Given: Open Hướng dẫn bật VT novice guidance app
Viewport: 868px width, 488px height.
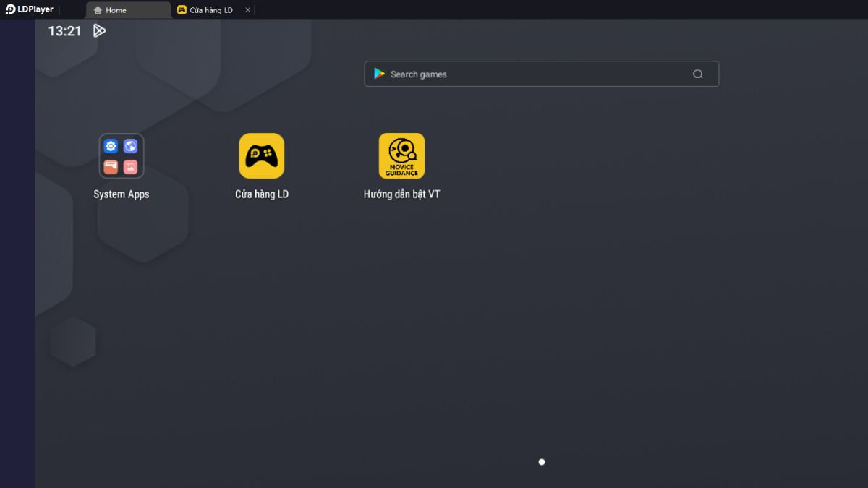Looking at the screenshot, I should [401, 155].
